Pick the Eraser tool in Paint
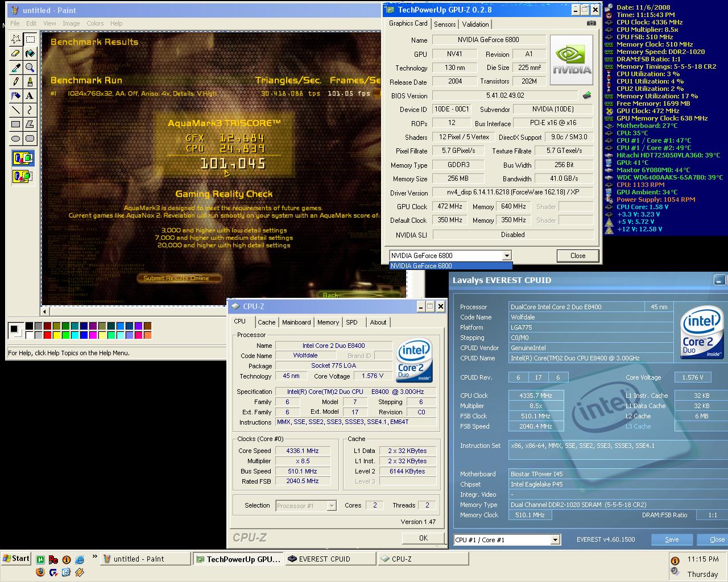728x582 pixels. click(16, 53)
